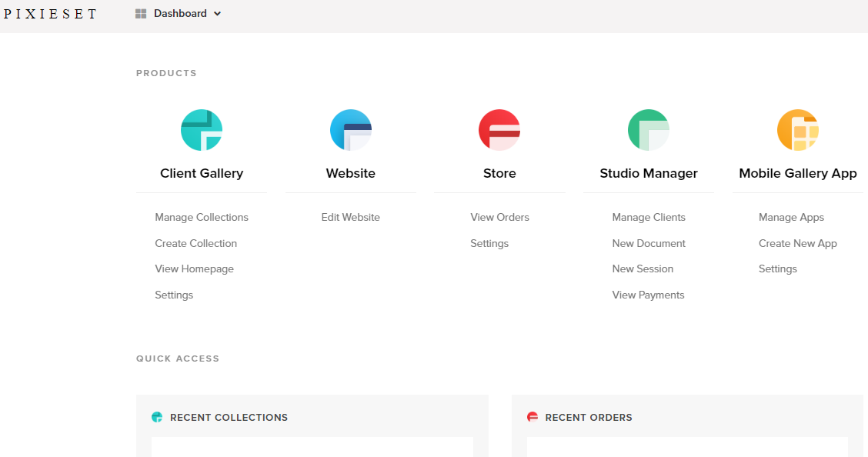Image resolution: width=868 pixels, height=457 pixels.
Task: Click the Recent Collections panel title
Action: (229, 418)
